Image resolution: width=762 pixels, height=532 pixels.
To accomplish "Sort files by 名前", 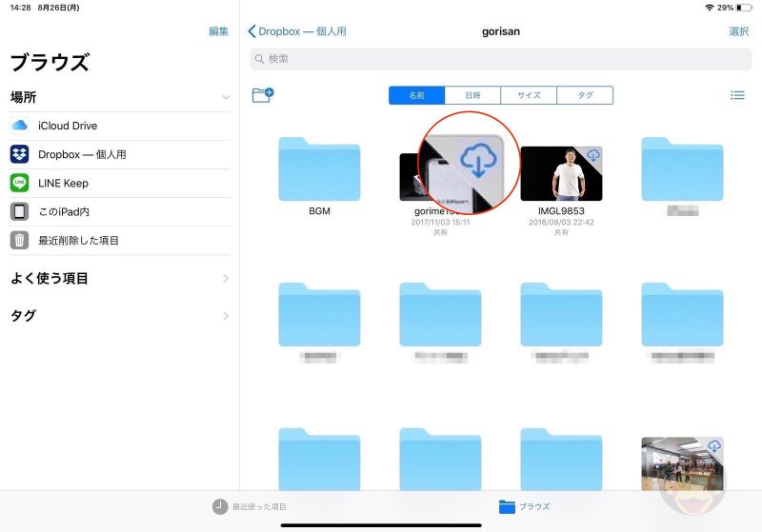I will coord(416,95).
